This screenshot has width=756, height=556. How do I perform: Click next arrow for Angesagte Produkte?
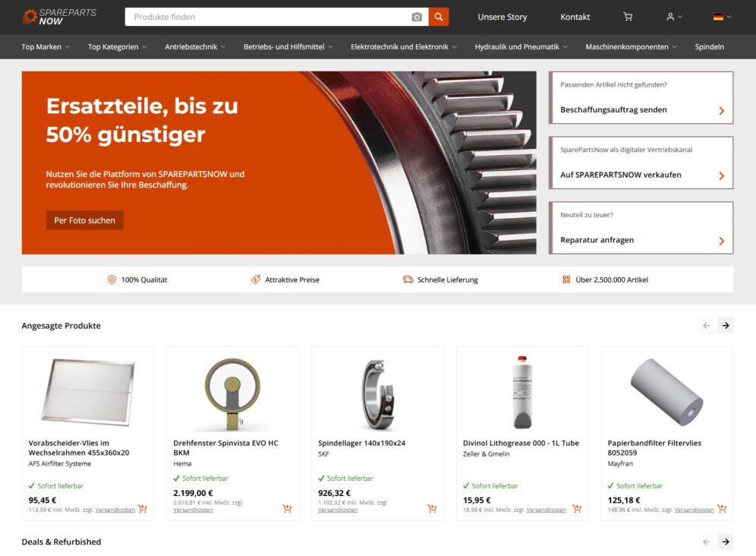coord(725,326)
